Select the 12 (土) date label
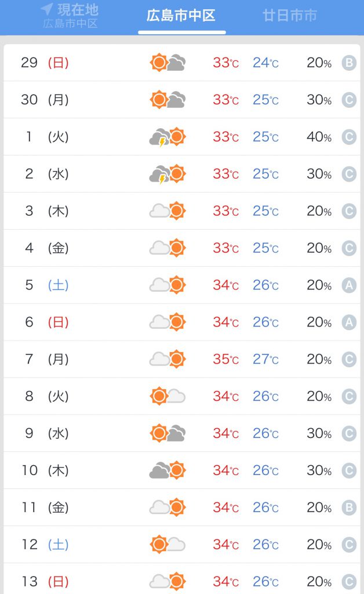The height and width of the screenshot is (594, 364). [x=45, y=544]
